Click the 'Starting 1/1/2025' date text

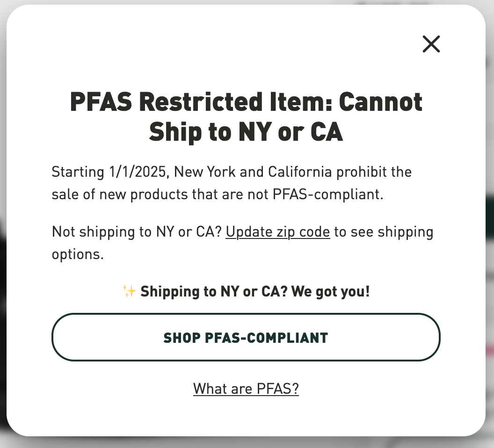[109, 172]
